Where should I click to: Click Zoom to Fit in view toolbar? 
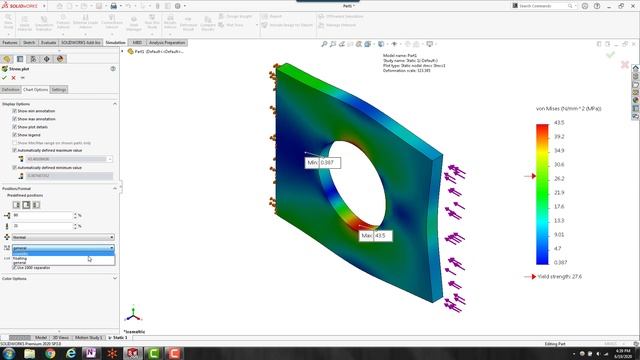tap(324, 44)
